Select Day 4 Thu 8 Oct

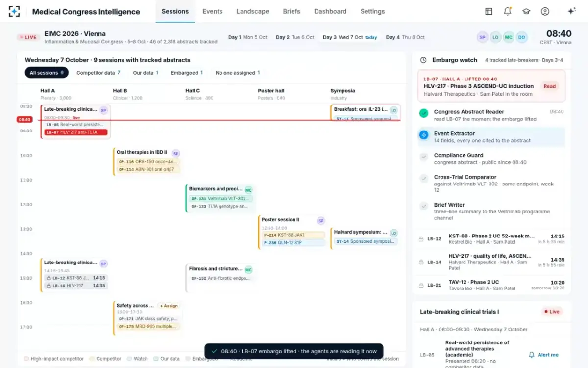point(405,37)
